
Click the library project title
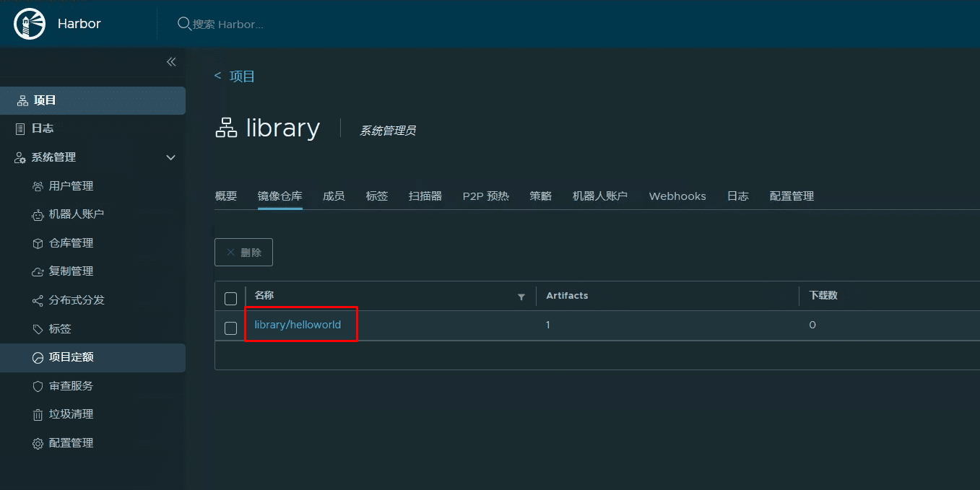(282, 128)
